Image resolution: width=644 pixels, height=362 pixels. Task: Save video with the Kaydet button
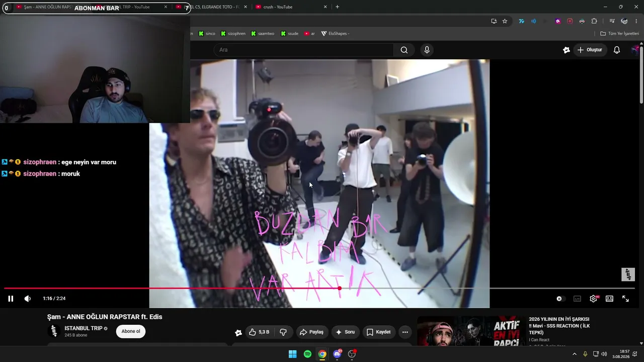click(378, 332)
